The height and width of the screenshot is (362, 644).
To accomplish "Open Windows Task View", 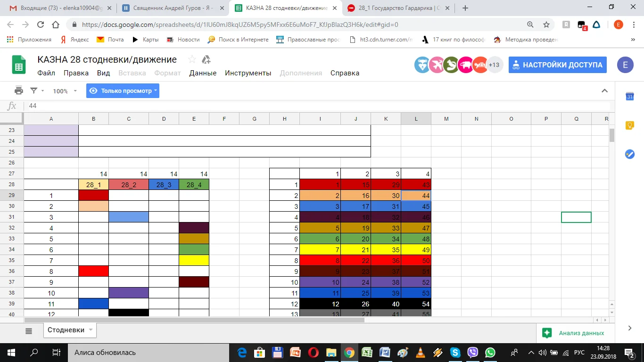I will pyautogui.click(x=57, y=352).
